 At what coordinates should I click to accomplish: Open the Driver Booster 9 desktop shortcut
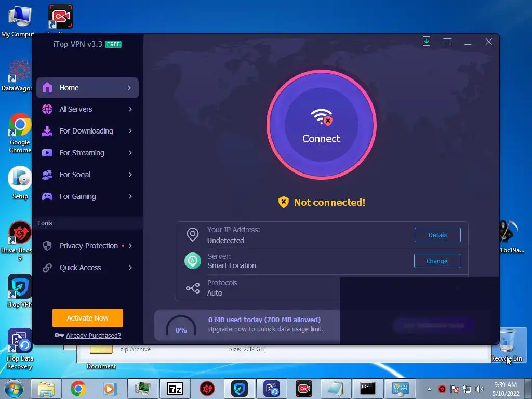(20, 241)
